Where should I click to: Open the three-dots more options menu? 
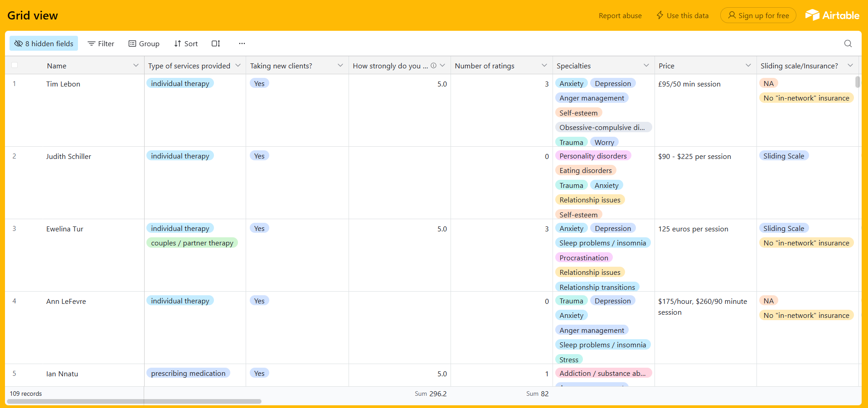(242, 43)
